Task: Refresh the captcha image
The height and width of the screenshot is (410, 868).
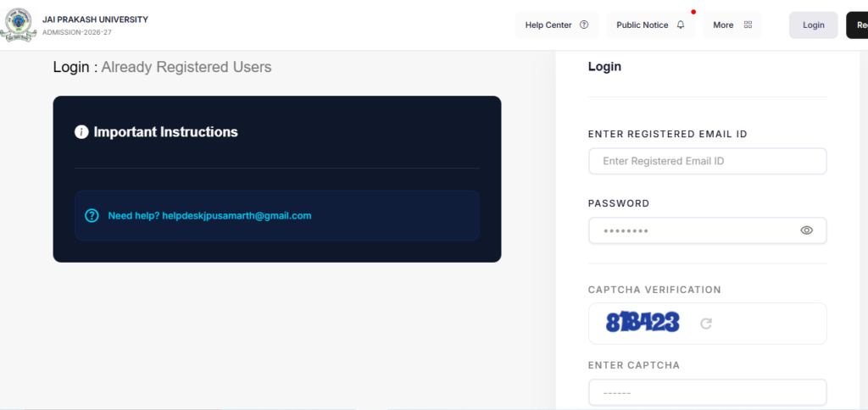Action: [706, 324]
